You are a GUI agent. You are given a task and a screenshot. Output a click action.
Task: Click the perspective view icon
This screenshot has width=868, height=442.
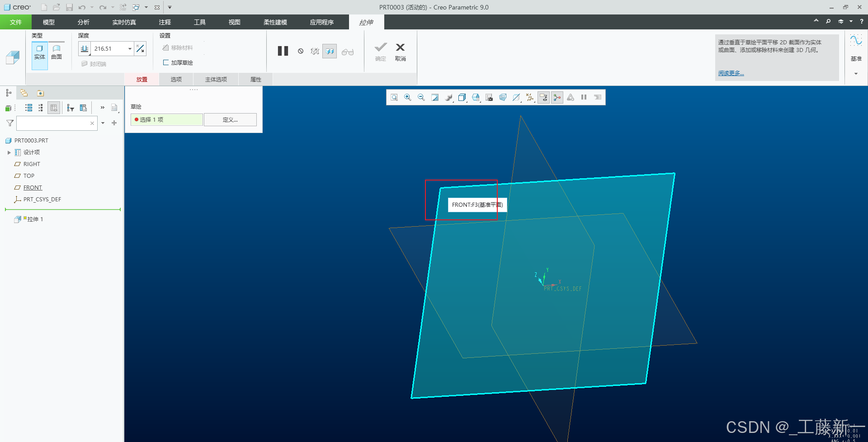point(503,97)
